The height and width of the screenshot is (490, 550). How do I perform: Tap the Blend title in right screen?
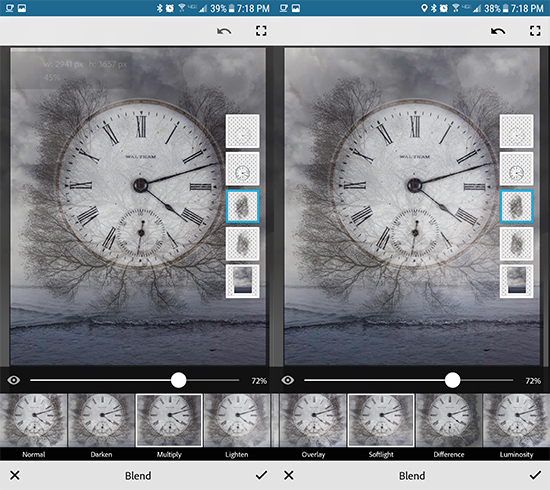click(412, 476)
